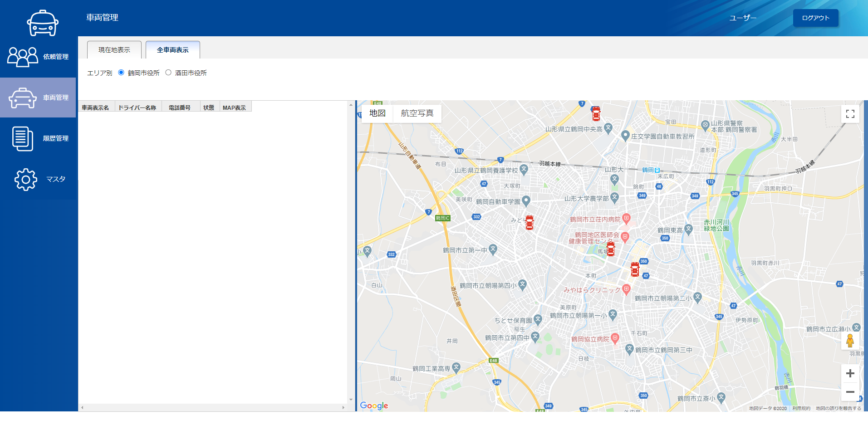This screenshot has width=868, height=425.
Task: Click the 赤川河川緑地公園 park label
Action: click(x=716, y=225)
